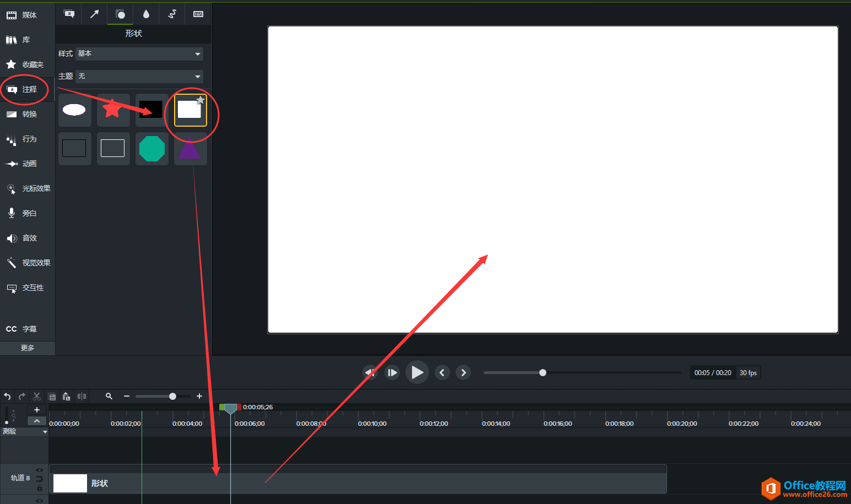Switch to the Sketch Motion tab

click(x=172, y=14)
